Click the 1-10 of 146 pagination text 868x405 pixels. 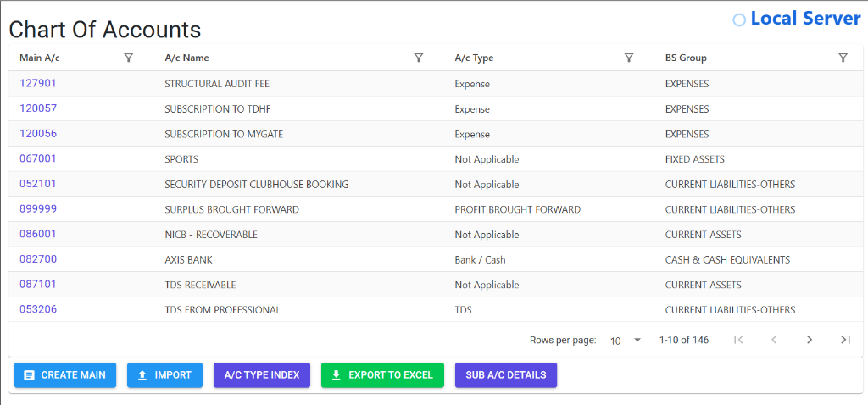click(x=684, y=341)
